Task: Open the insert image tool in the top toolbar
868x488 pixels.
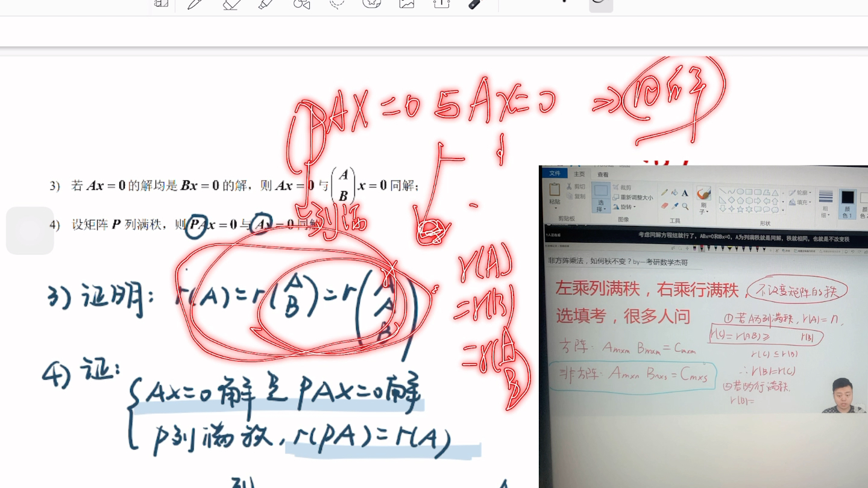Action: pos(407,4)
